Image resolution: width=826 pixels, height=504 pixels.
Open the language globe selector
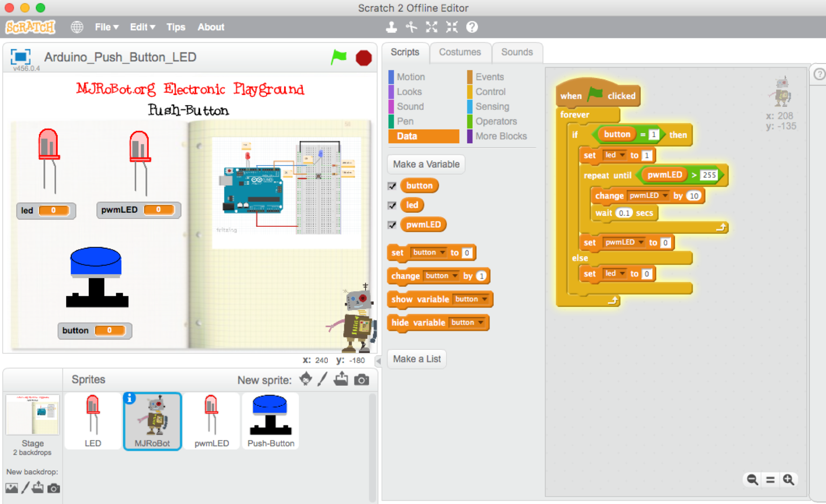pos(77,27)
